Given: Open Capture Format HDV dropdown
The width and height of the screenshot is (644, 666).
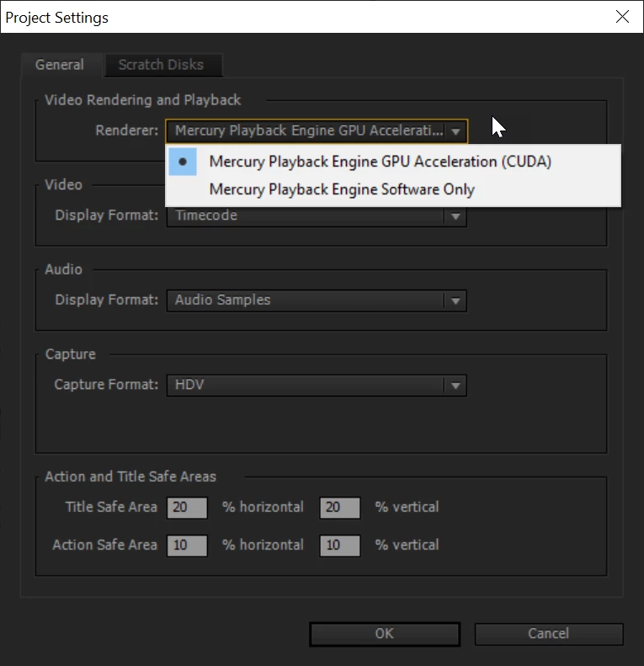Looking at the screenshot, I should [x=317, y=386].
